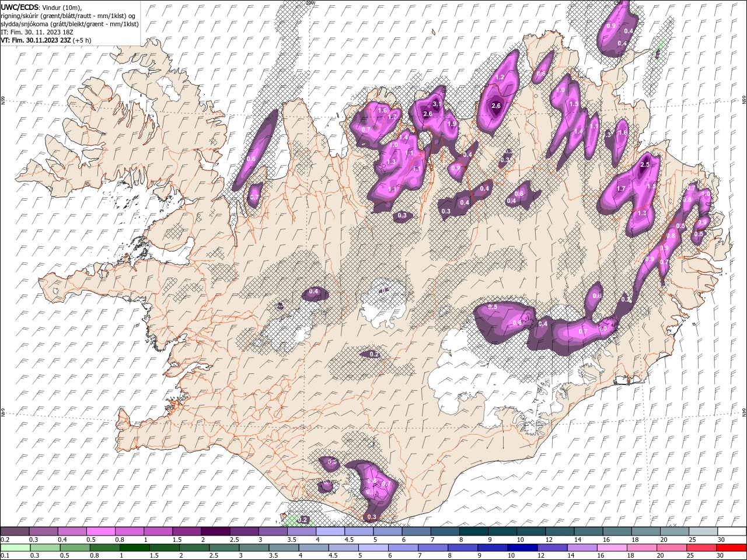Click the UWC/ECDS title text in the header
This screenshot has width=747, height=560.
coord(21,7)
